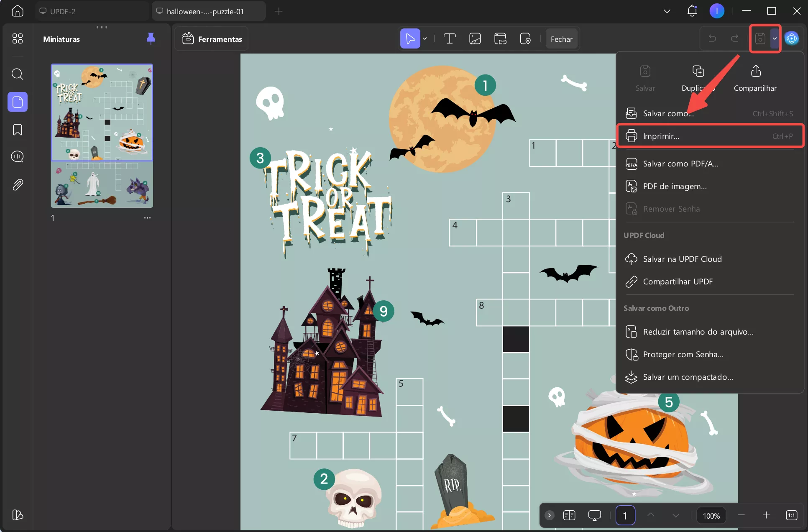Viewport: 808px width, 532px height.
Task: Select the image editing tool
Action: pos(475,39)
